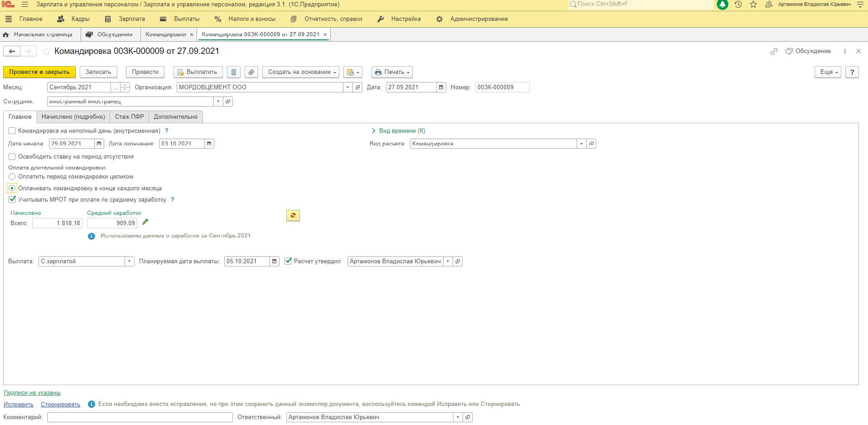
Task: Click the get link chain icon
Action: click(x=774, y=51)
